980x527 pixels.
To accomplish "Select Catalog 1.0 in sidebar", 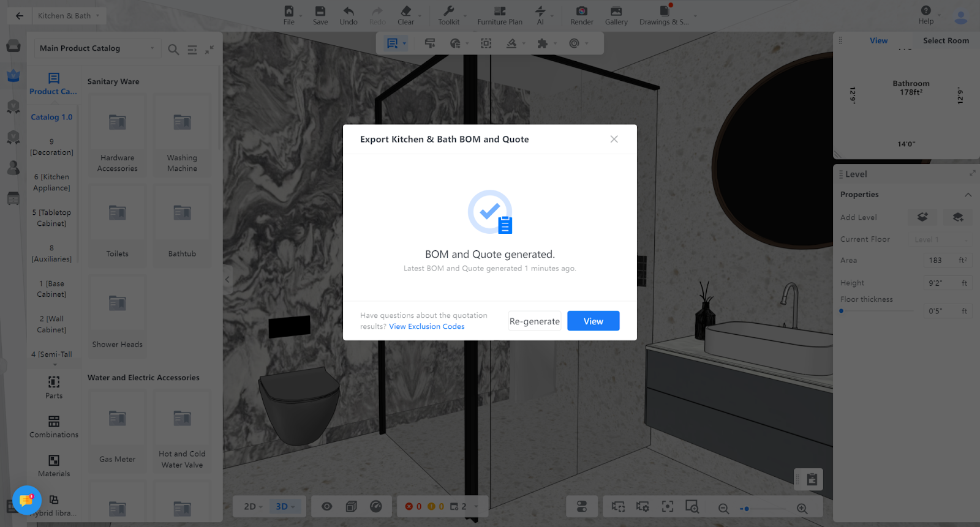I will pyautogui.click(x=51, y=117).
